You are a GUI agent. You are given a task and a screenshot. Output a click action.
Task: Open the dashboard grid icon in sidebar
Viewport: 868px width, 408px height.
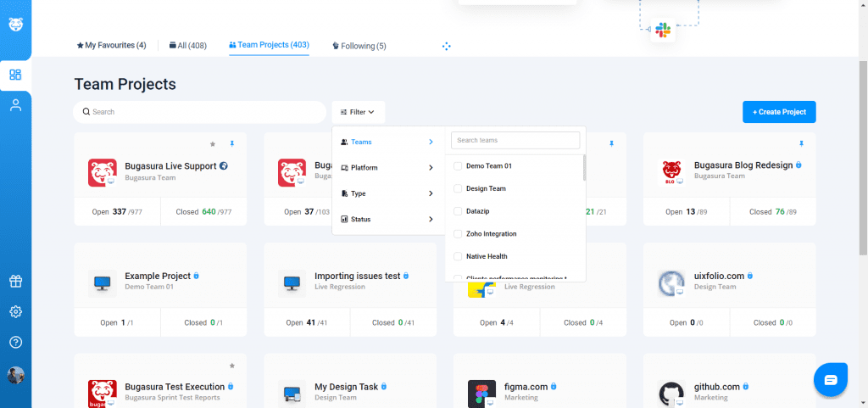click(x=15, y=75)
